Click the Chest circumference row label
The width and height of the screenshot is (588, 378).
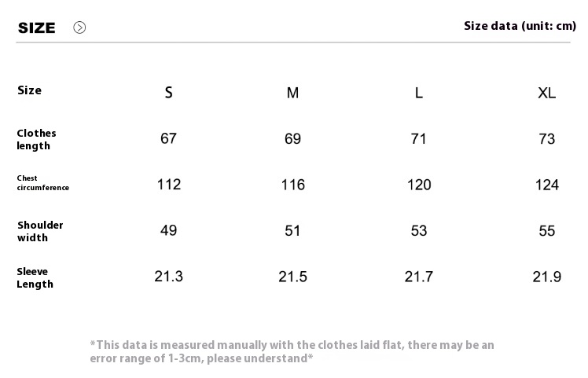[x=42, y=183]
